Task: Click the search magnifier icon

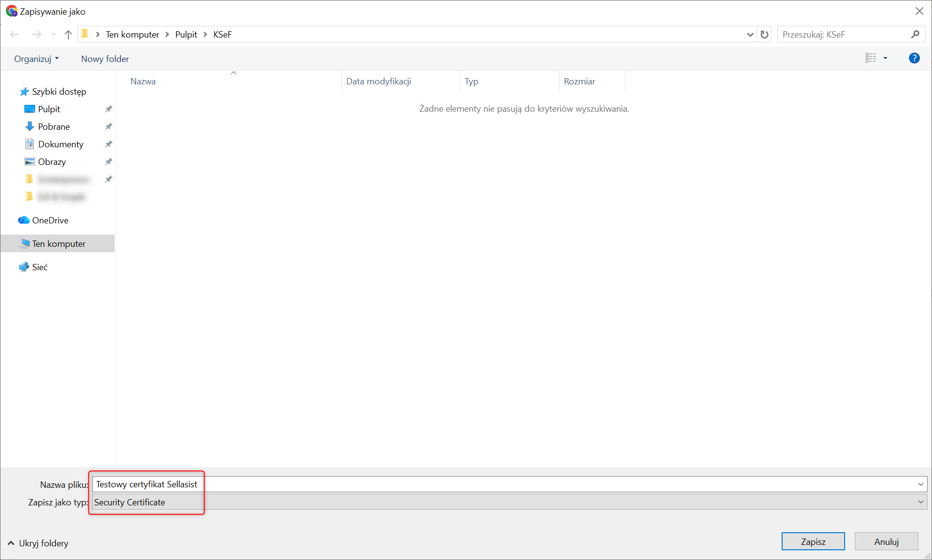Action: pos(915,35)
